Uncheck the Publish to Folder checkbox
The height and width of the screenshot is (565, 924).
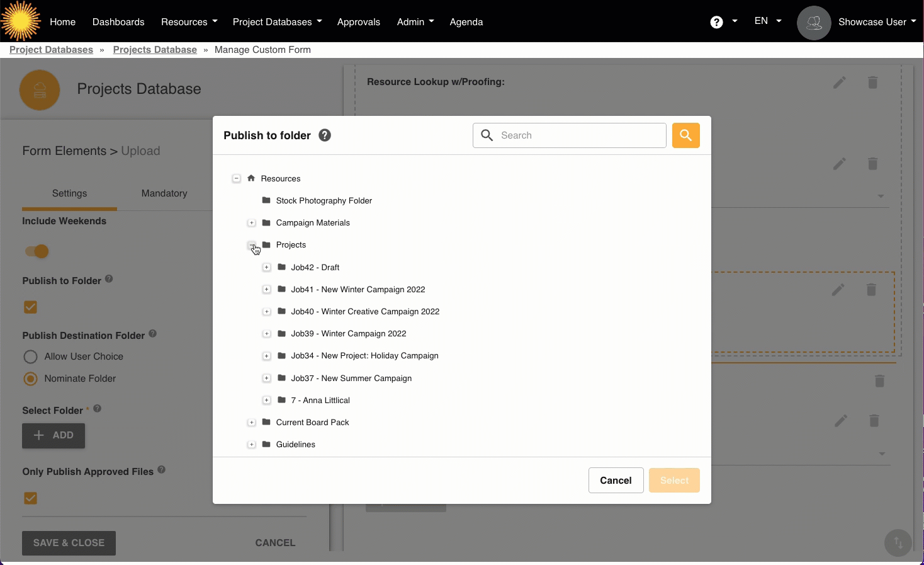(30, 307)
